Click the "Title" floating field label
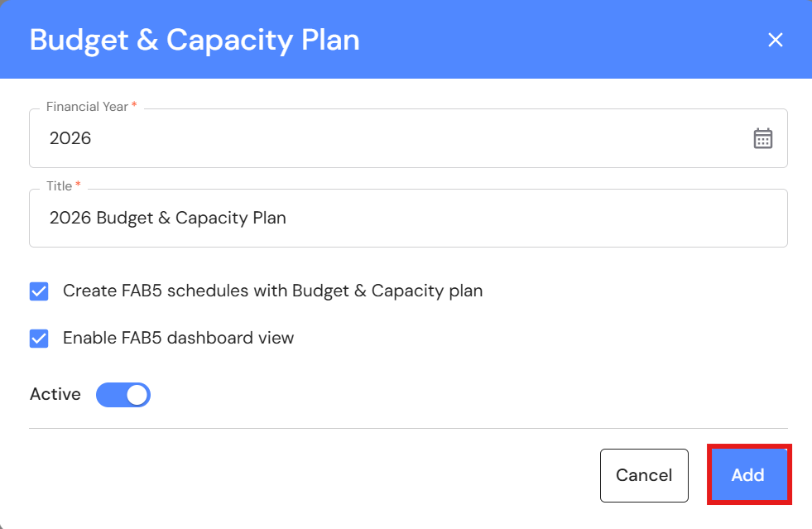The height and width of the screenshot is (529, 812). (59, 186)
